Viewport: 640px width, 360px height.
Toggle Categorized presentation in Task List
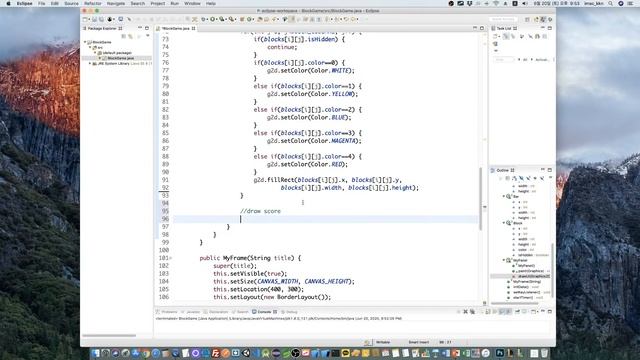[x=506, y=36]
